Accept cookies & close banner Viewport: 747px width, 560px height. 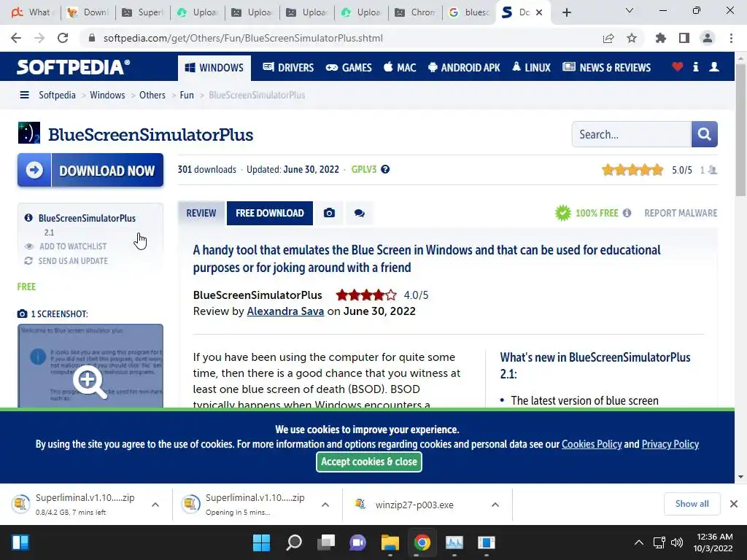tap(368, 462)
